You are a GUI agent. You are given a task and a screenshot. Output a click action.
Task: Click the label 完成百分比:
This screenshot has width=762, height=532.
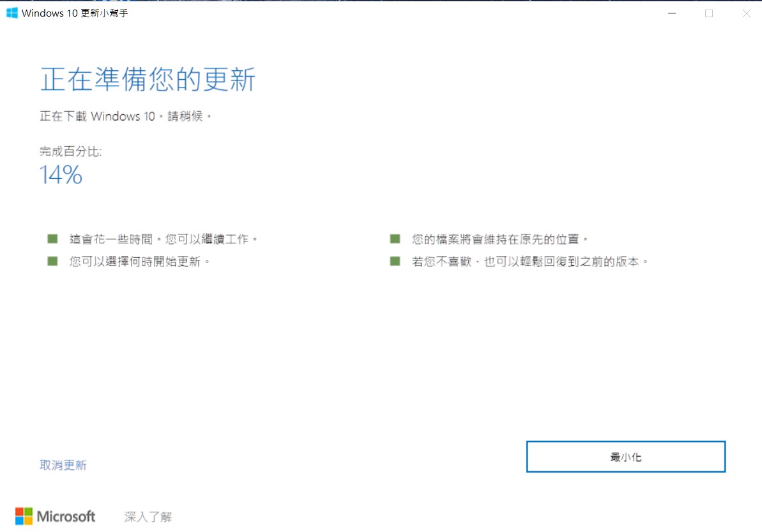pyautogui.click(x=71, y=151)
